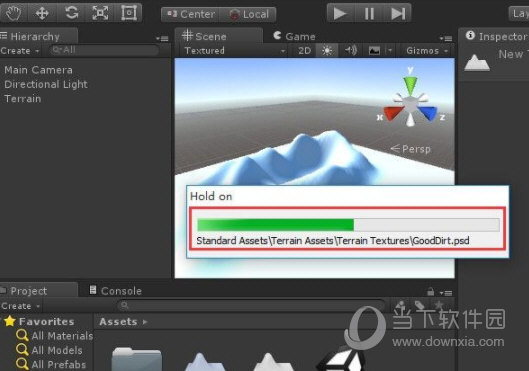The height and width of the screenshot is (371, 529).
Task: Select the Rect transform tool
Action: coord(129,13)
